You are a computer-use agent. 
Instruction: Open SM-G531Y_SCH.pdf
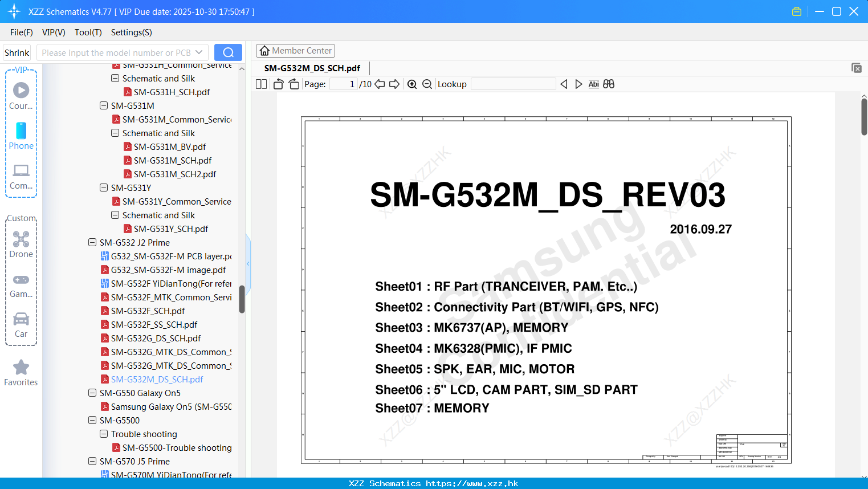(x=171, y=229)
